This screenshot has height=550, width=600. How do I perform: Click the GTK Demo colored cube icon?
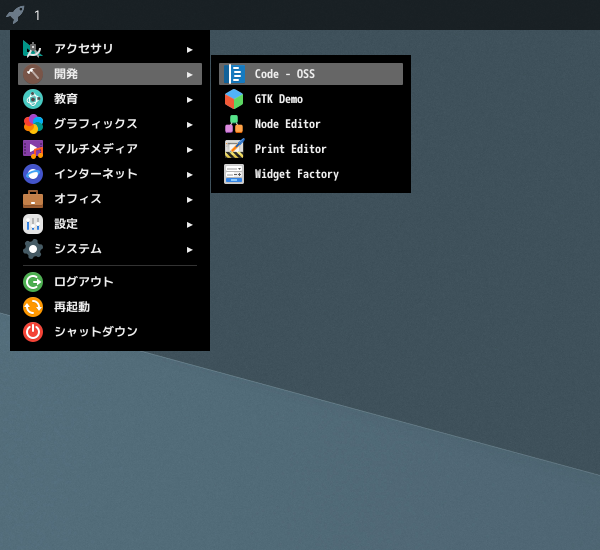pos(234,99)
